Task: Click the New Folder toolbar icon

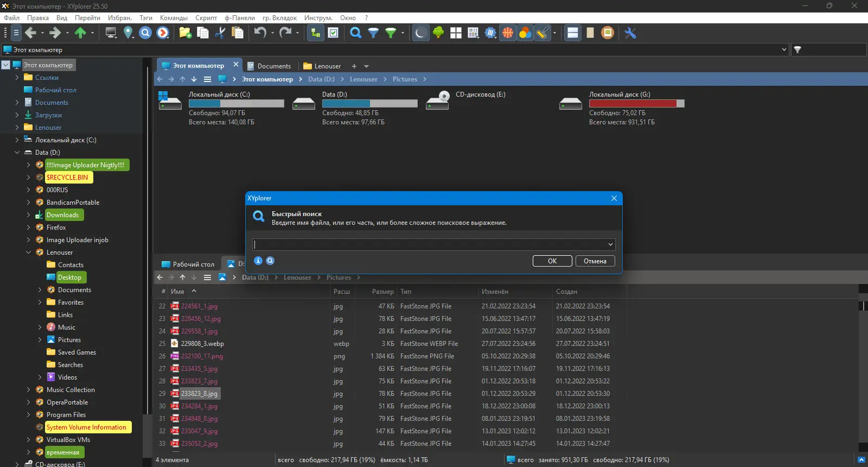Action: (186, 33)
